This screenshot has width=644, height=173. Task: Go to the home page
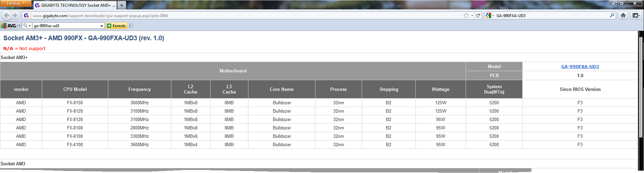pyautogui.click(x=623, y=15)
